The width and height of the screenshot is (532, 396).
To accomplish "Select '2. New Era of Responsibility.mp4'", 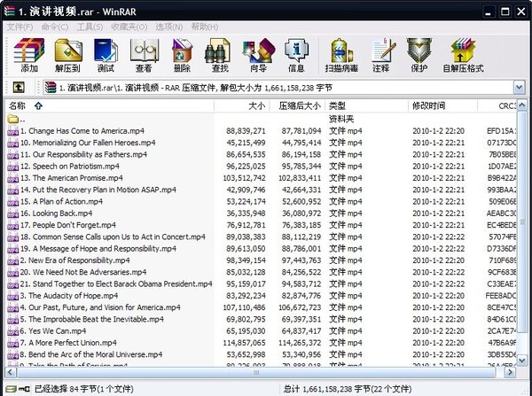I will click(x=74, y=260).
